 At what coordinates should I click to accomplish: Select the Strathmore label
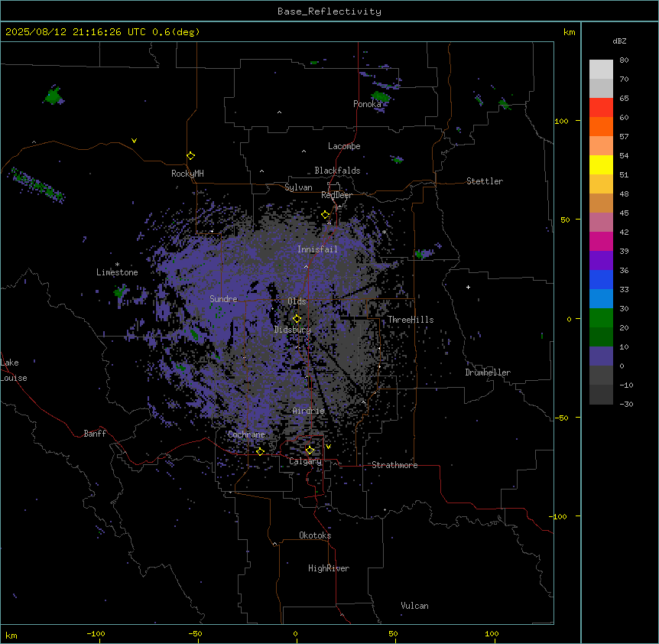pos(394,465)
